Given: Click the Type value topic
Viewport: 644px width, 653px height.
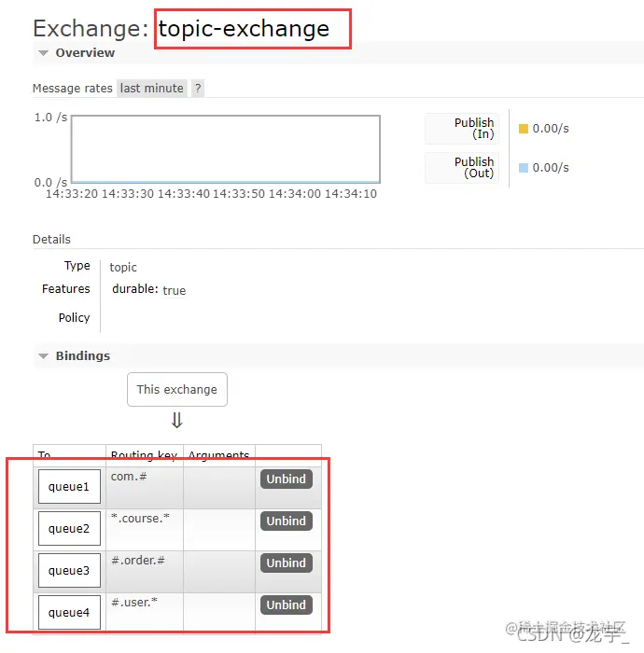Looking at the screenshot, I should pyautogui.click(x=123, y=268).
